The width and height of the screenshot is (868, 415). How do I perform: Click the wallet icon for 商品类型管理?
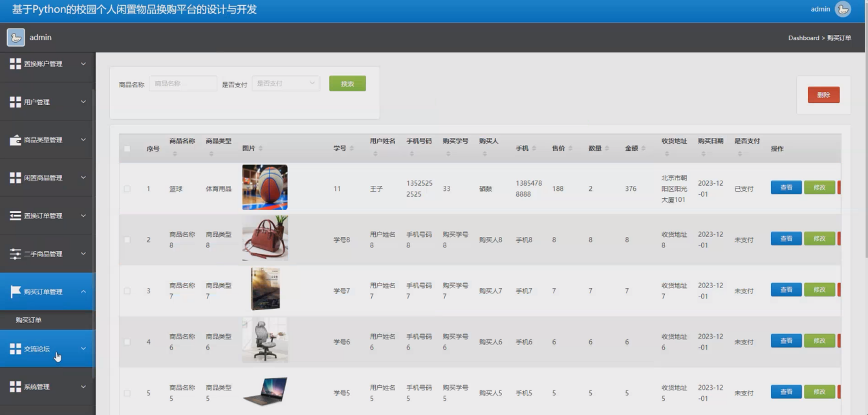(16, 140)
